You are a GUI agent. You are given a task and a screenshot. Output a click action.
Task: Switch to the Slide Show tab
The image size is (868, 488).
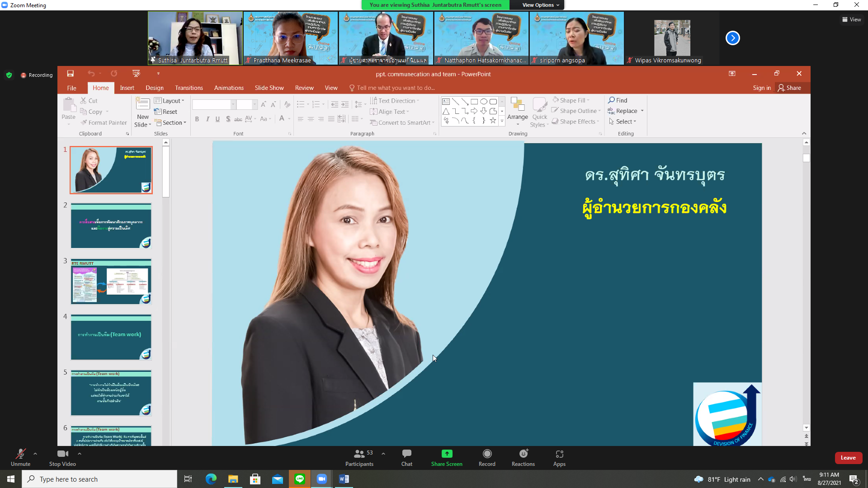click(269, 88)
